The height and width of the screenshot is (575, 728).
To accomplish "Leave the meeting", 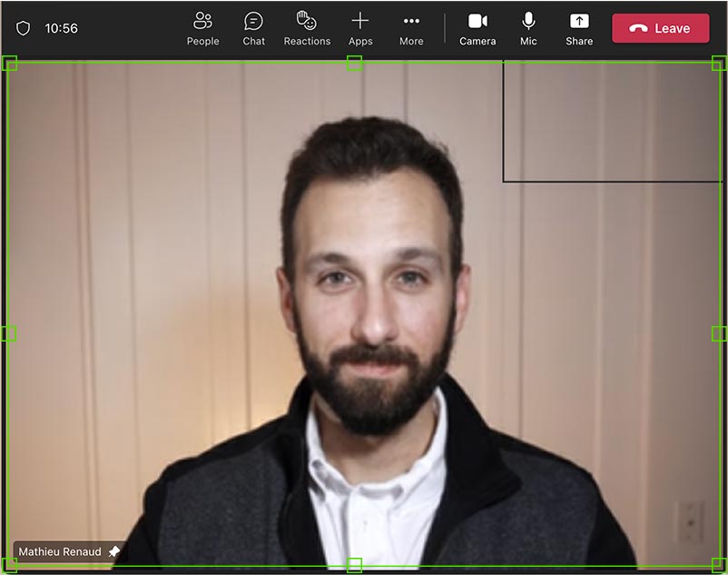I will click(x=660, y=28).
